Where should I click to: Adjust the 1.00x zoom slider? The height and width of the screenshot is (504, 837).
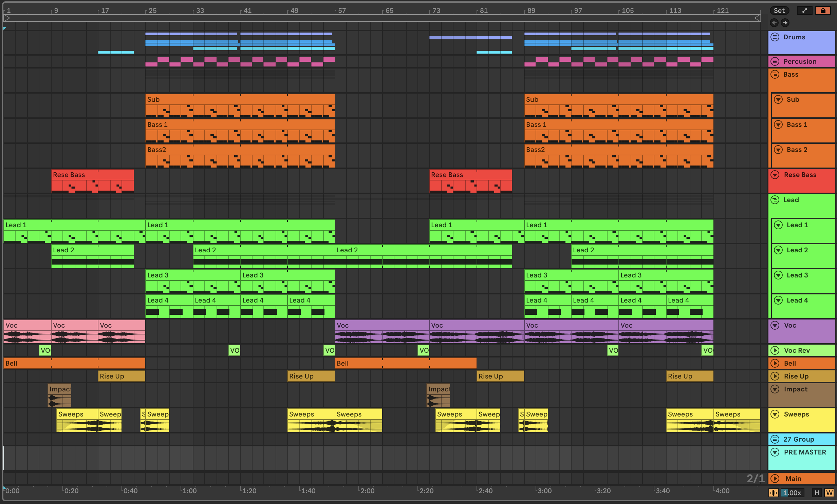pos(792,492)
